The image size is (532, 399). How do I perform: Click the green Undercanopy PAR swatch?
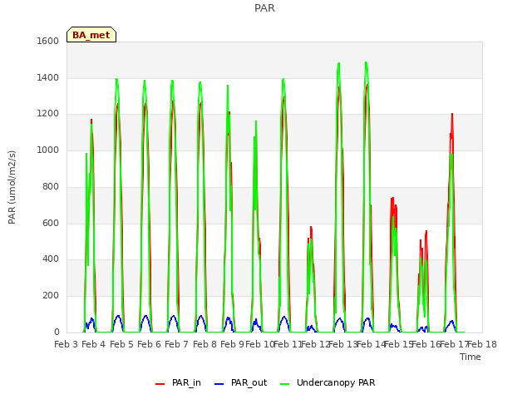[285, 384]
